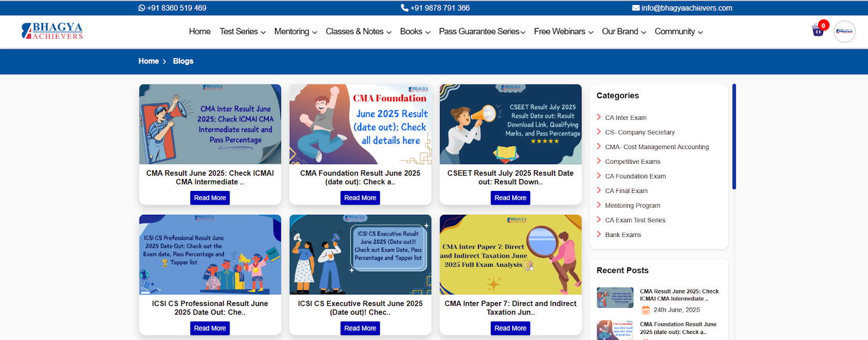Select the Competitive Exams category
The width and height of the screenshot is (868, 340).
click(x=633, y=162)
